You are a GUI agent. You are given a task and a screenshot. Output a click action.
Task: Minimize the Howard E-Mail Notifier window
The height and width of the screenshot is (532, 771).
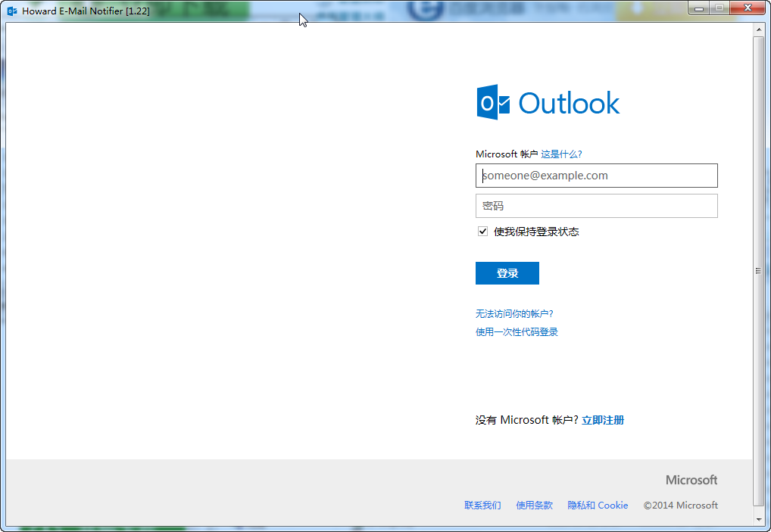pyautogui.click(x=699, y=8)
